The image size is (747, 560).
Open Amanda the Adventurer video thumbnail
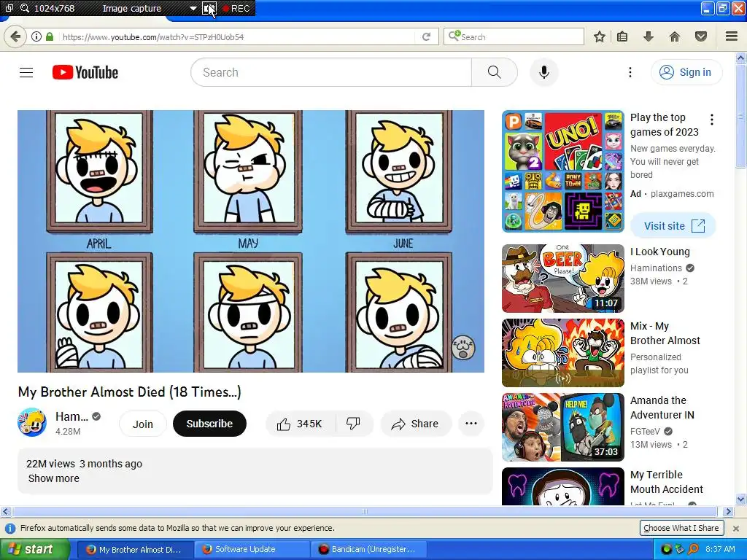point(563,427)
